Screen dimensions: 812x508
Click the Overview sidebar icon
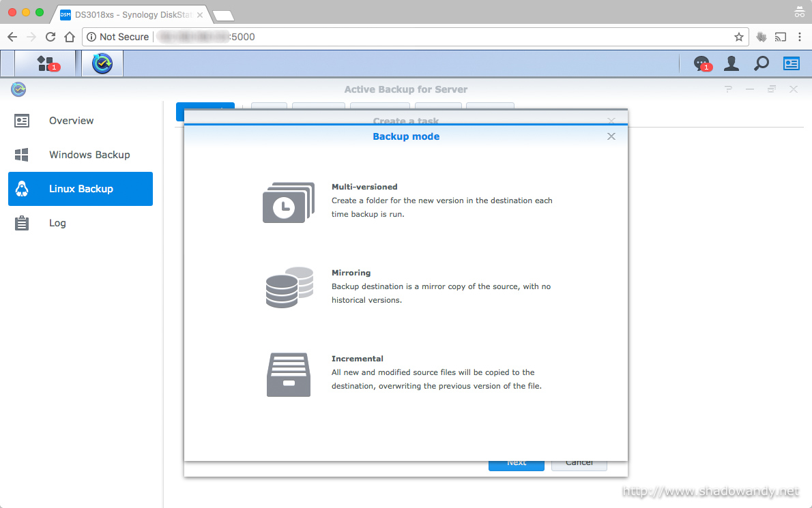click(22, 121)
